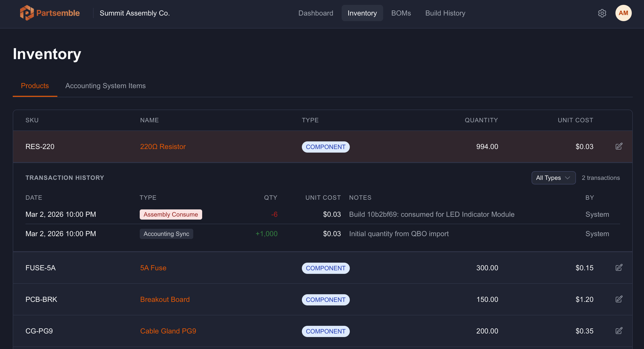Switch to the Accounting System Items tab
Viewport: 644px width, 349px height.
coord(105,86)
